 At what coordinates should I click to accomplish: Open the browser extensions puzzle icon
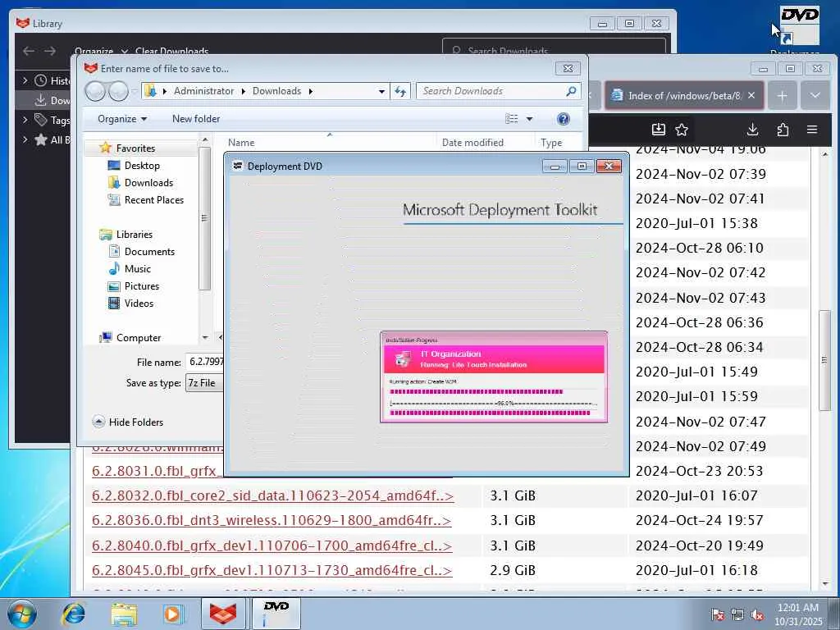coord(782,129)
